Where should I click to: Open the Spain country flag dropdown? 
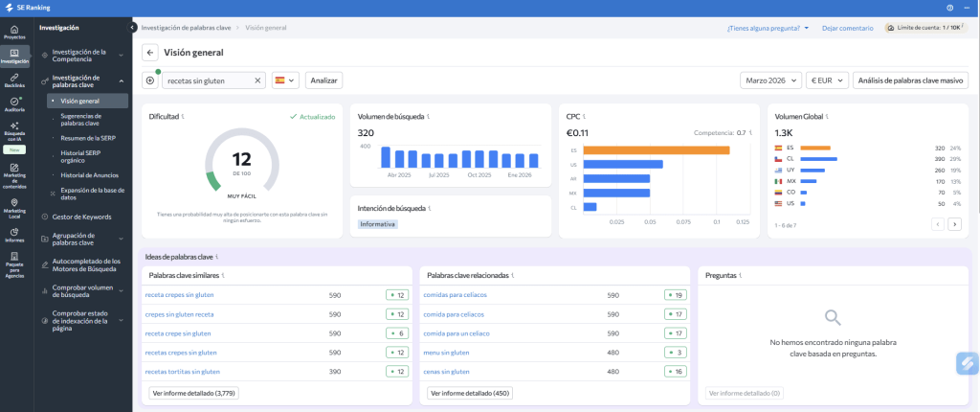(285, 80)
